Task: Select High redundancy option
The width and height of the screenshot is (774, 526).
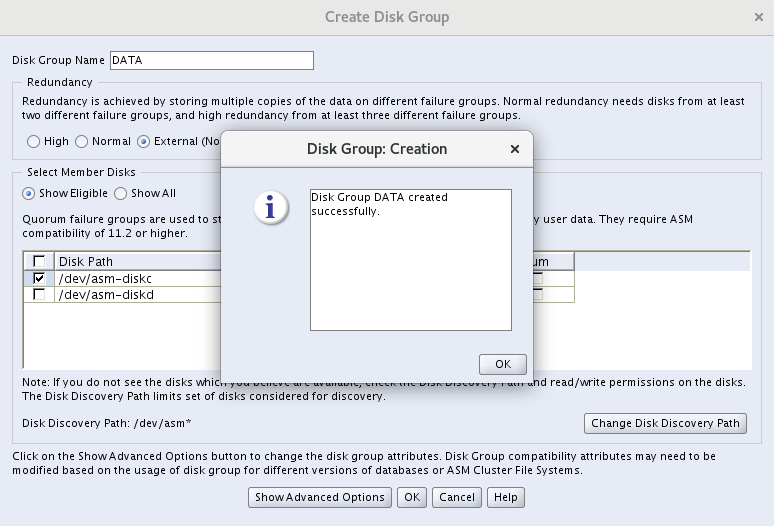Action: click(x=34, y=142)
